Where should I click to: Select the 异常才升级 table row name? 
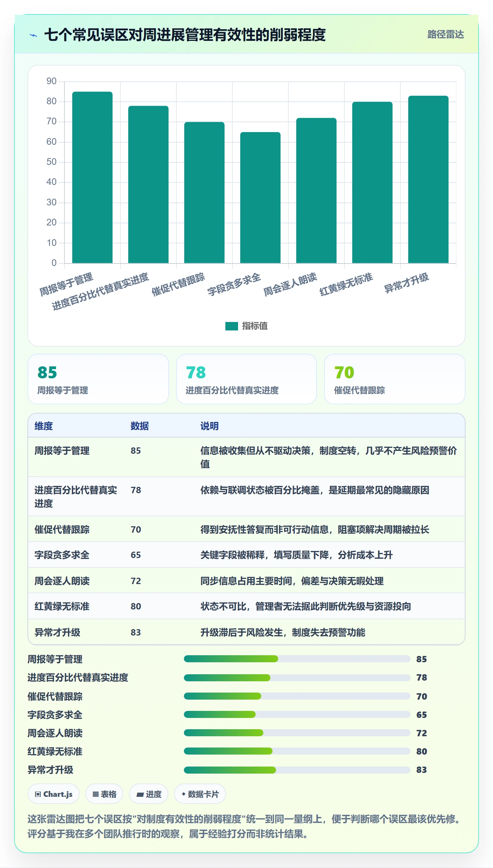(57, 632)
